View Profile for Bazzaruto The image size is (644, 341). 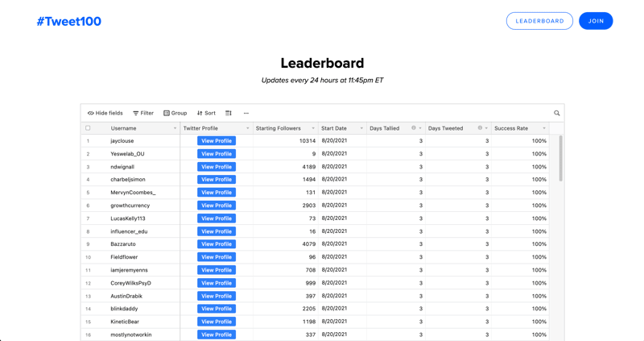click(217, 244)
